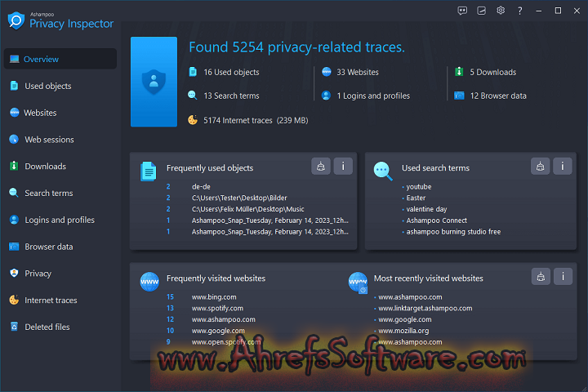Clean Frequently used objects with broom icon
This screenshot has height=392, width=588.
coord(321,166)
